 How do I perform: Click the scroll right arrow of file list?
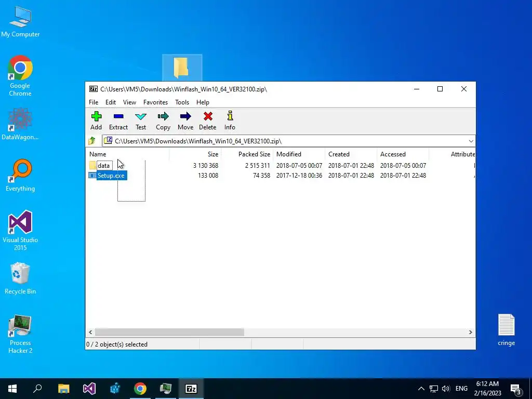(470, 332)
